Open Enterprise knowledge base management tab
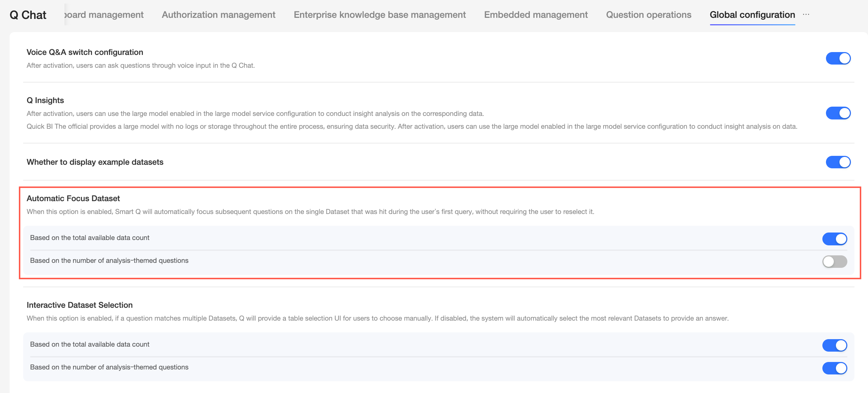This screenshot has height=393, width=868. click(x=379, y=15)
